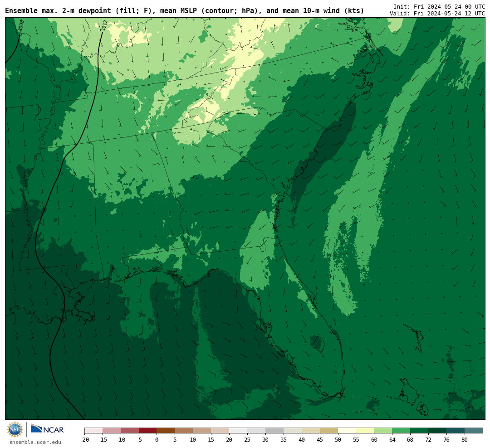490x448 pixels.
Task: Pick the brown 0 to 5 swatch
Action: point(166,431)
